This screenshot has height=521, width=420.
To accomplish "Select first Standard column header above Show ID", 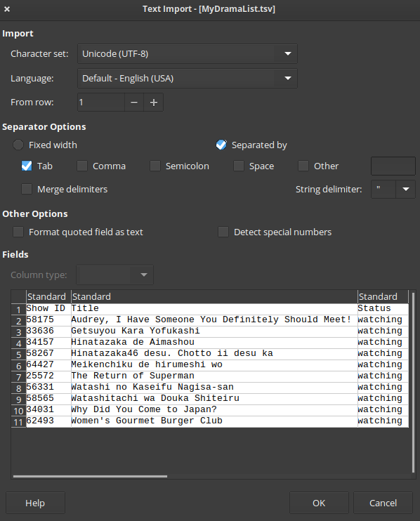I will pos(48,296).
